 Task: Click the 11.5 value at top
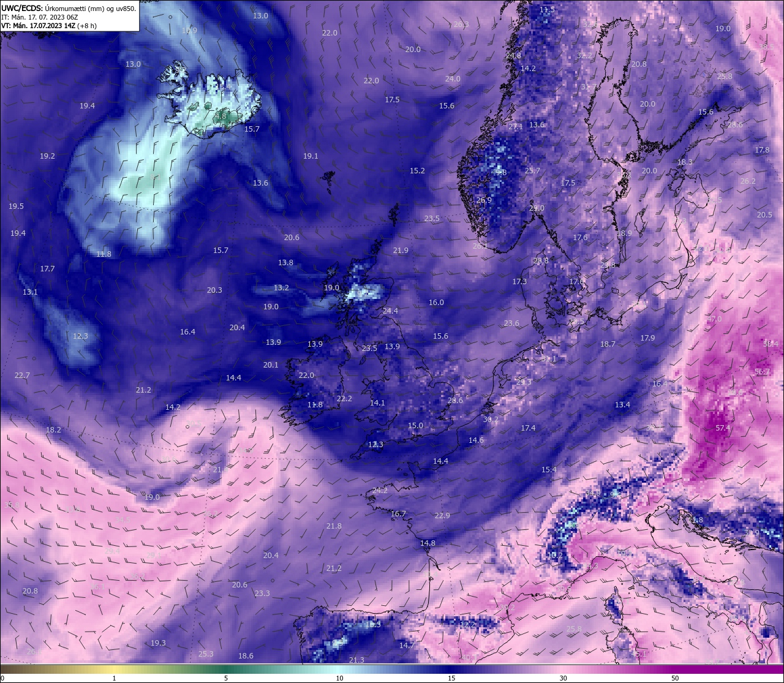[x=547, y=10]
